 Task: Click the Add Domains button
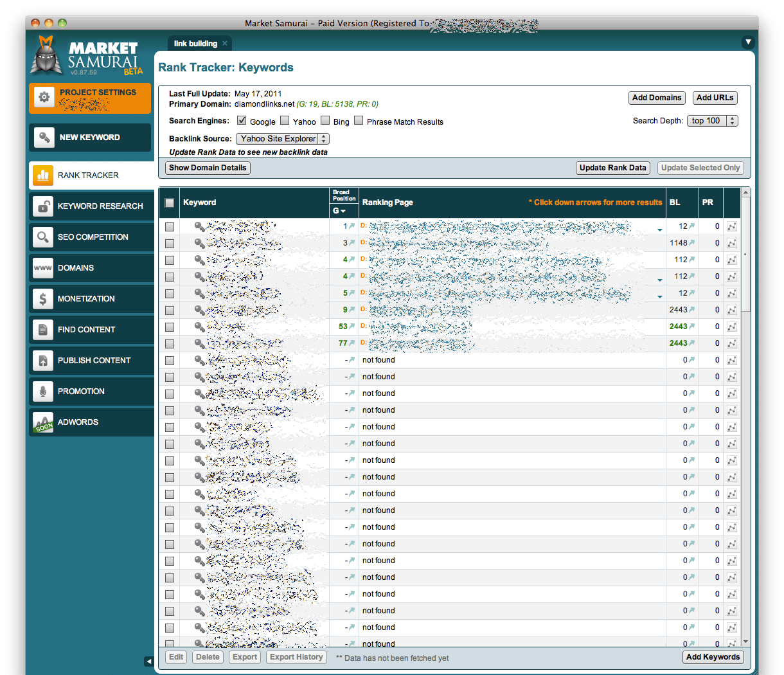[657, 98]
